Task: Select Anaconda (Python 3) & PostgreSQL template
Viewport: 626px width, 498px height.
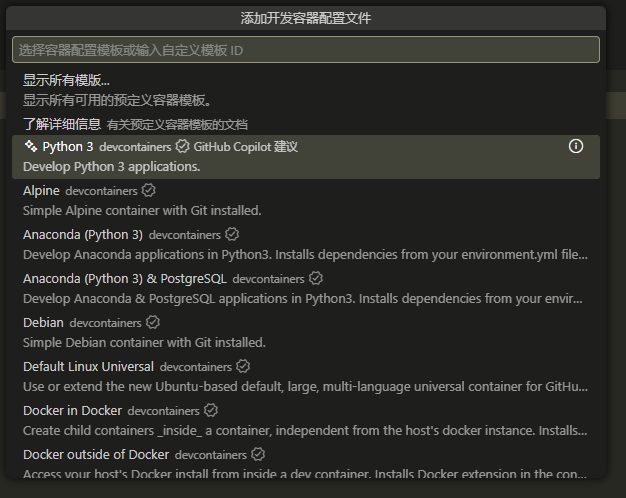Action: (x=306, y=288)
